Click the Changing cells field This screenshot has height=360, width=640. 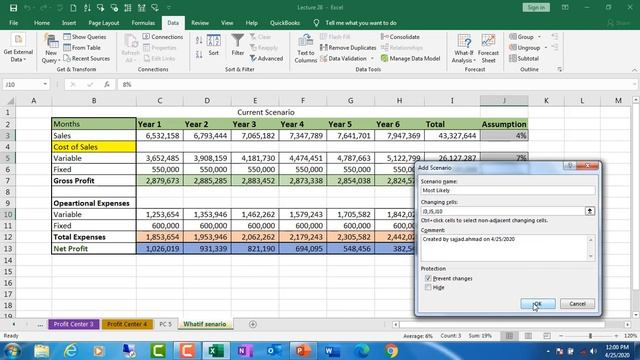pos(503,211)
